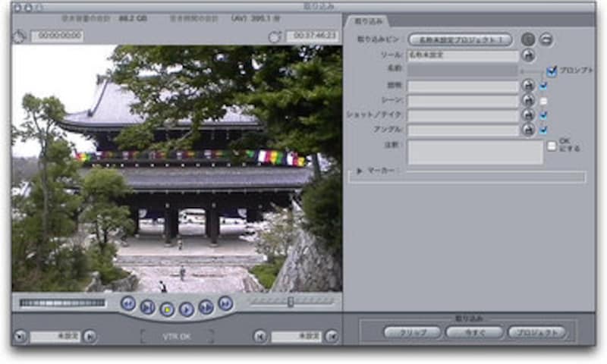Expand the マーカー disclosure triangle
This screenshot has height=364, width=607.
(x=360, y=171)
